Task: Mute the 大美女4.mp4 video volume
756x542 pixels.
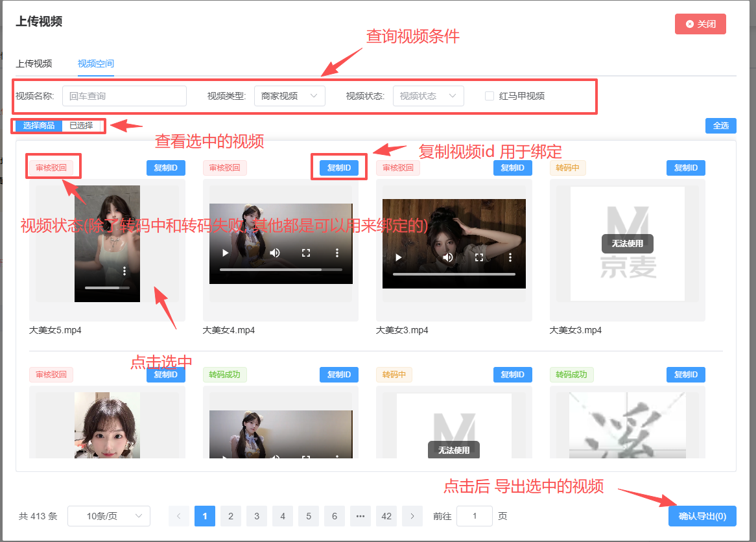Action: [x=275, y=253]
